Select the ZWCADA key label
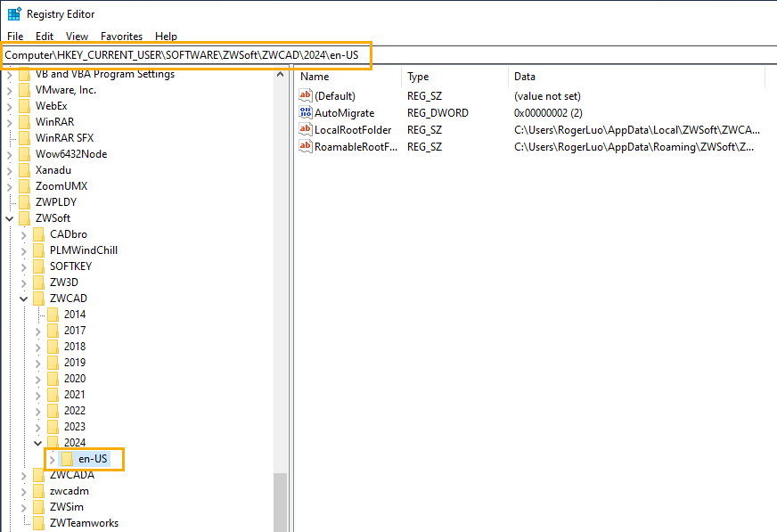The image size is (777, 532). [72, 475]
